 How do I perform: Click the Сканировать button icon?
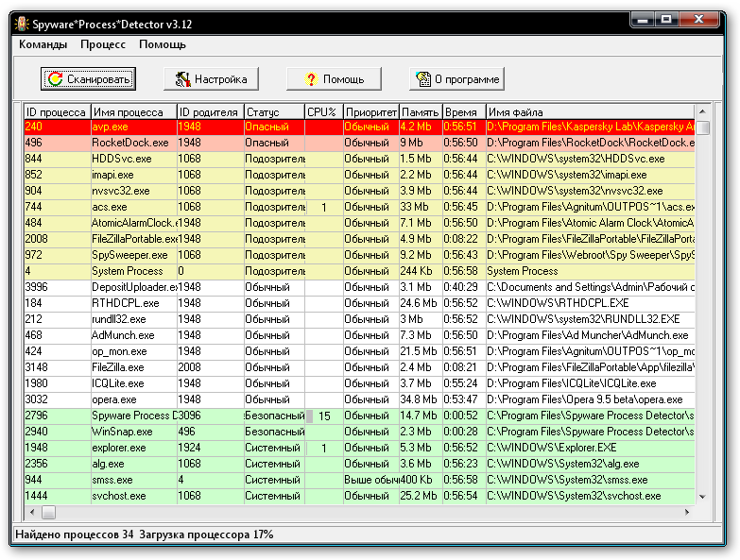(x=56, y=79)
